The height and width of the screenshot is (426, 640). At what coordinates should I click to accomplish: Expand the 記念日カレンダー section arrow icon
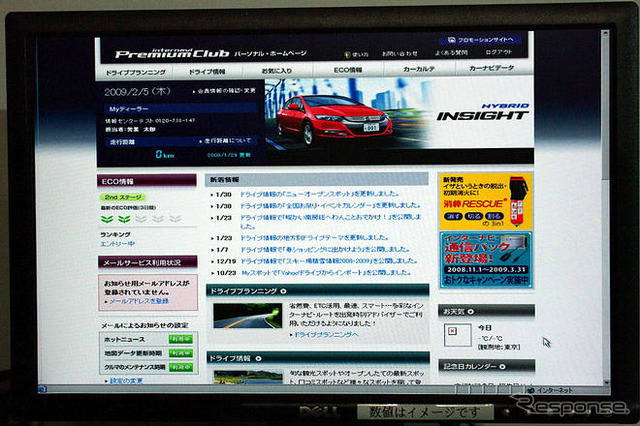tap(502, 366)
